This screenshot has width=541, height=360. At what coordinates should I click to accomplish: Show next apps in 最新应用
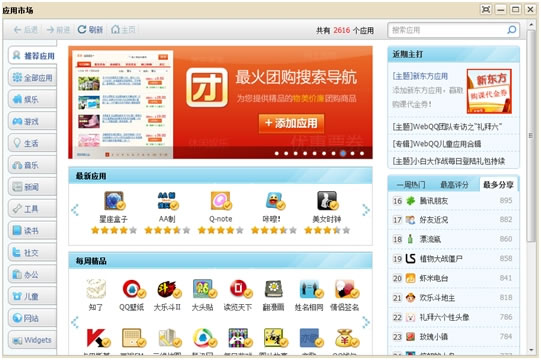coord(366,210)
